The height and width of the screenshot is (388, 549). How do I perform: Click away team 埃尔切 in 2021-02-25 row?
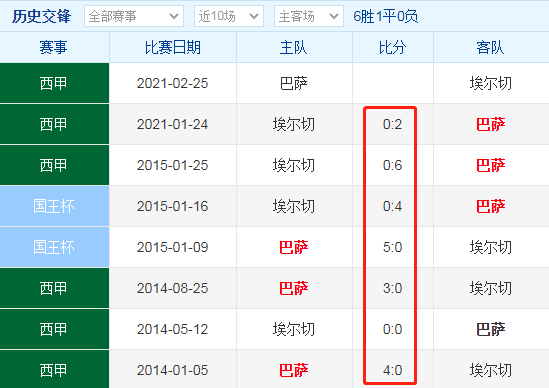click(x=491, y=83)
